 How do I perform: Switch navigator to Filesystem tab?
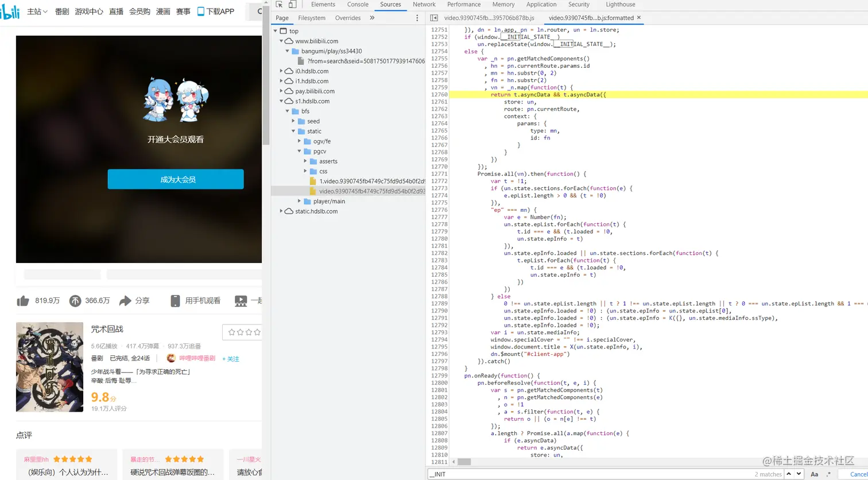[x=312, y=18]
